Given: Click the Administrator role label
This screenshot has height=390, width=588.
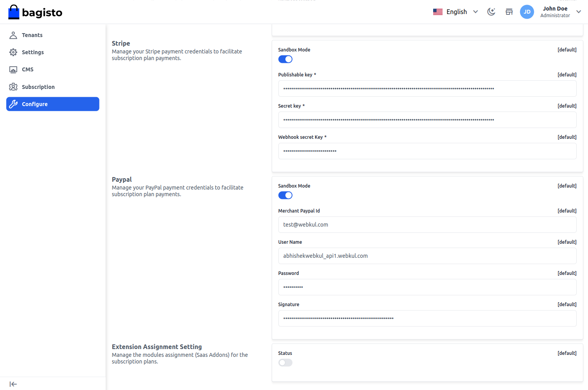Looking at the screenshot, I should coord(555,16).
